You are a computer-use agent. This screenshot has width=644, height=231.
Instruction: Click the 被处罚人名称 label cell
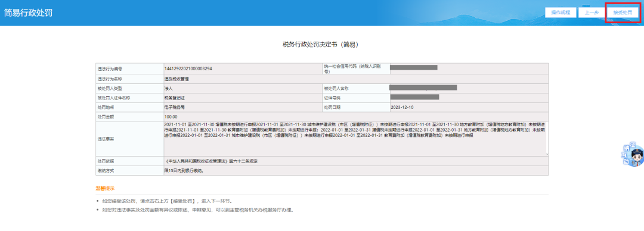click(x=355, y=88)
